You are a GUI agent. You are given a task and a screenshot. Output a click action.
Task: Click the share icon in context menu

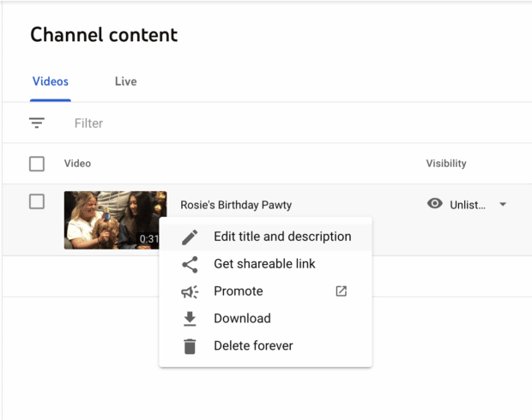190,264
